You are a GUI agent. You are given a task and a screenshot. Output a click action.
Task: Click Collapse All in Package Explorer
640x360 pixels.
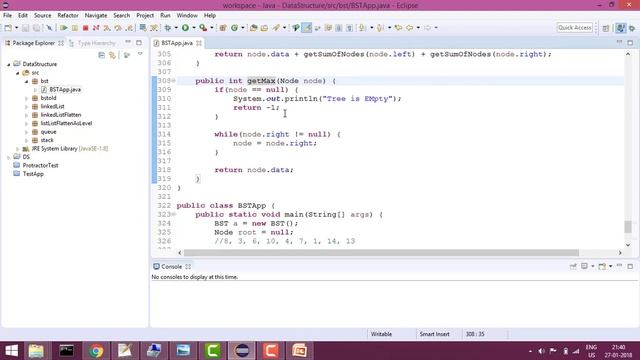pos(102,55)
